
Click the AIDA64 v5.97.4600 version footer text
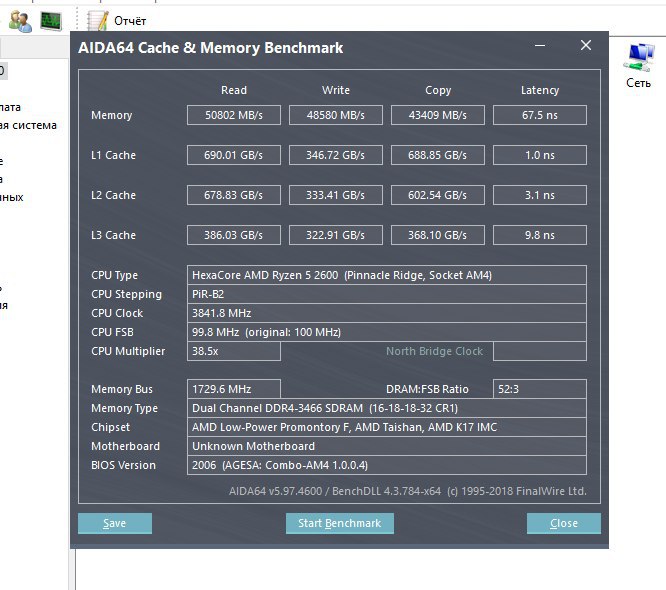(407, 491)
